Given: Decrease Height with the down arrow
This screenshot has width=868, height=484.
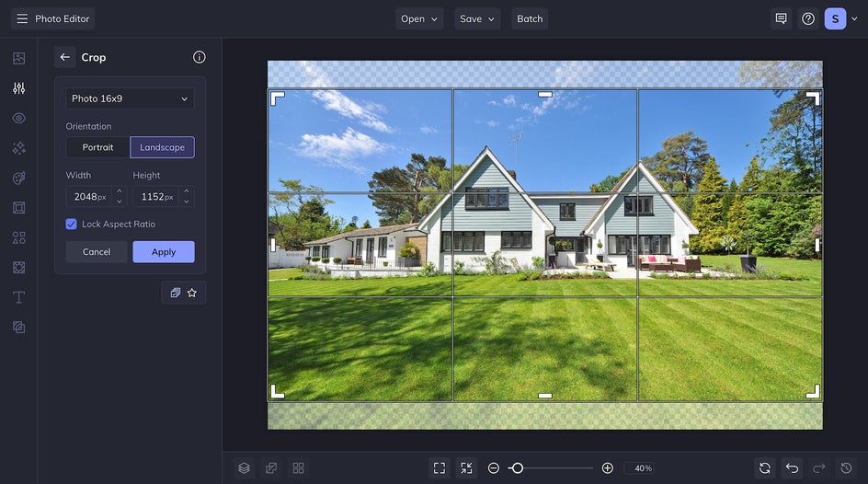Looking at the screenshot, I should pos(187,202).
